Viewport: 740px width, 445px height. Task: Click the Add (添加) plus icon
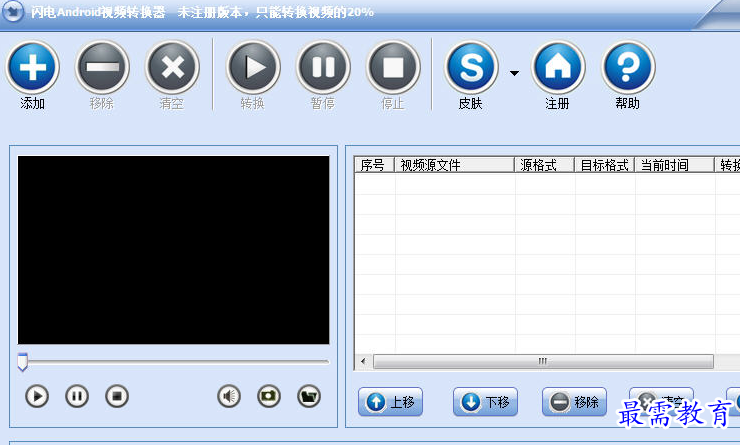pyautogui.click(x=33, y=67)
